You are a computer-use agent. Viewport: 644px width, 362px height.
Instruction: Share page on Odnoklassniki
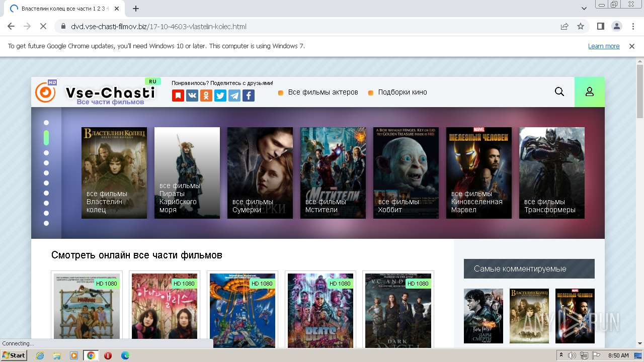tap(206, 96)
